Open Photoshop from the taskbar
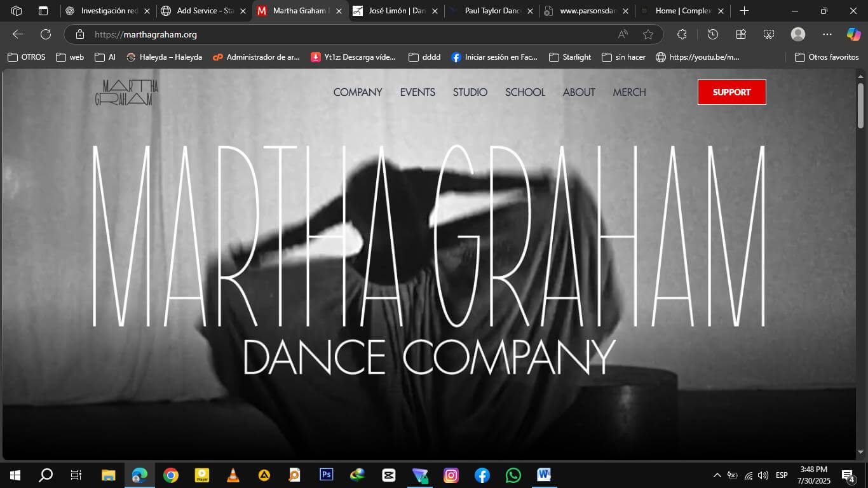The width and height of the screenshot is (868, 488). click(326, 475)
